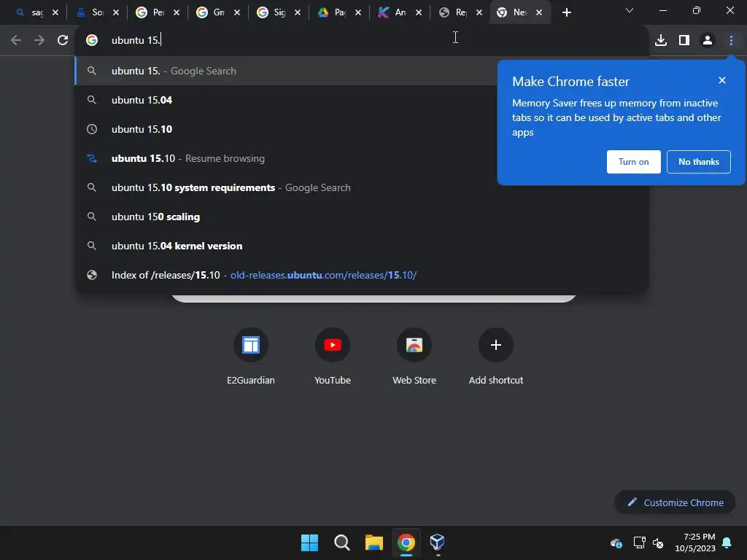Open notification bell in tray
Image resolution: width=747 pixels, height=560 pixels.
tap(727, 542)
